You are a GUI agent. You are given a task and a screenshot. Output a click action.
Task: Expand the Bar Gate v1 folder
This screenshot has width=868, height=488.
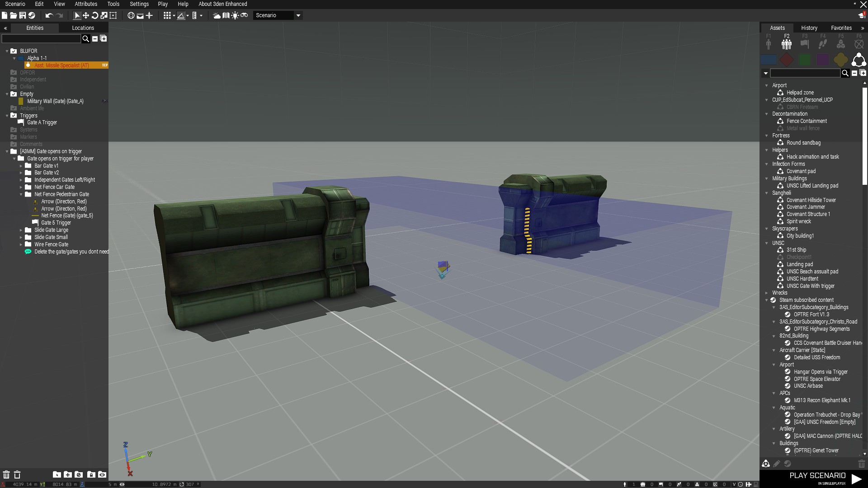coord(21,166)
